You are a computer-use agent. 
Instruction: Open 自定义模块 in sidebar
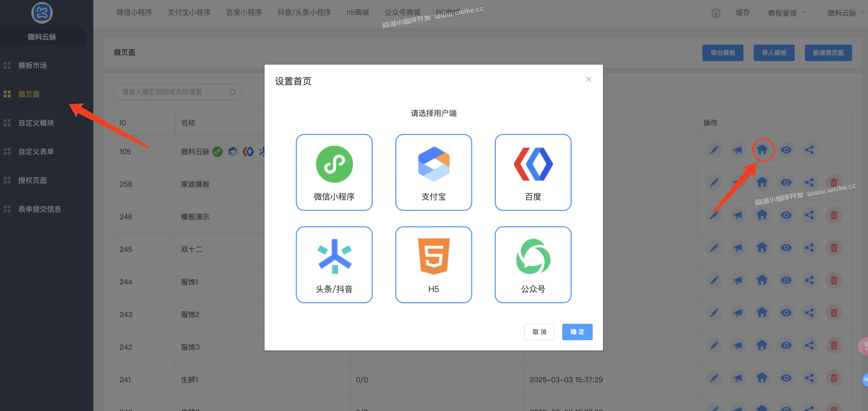point(36,123)
